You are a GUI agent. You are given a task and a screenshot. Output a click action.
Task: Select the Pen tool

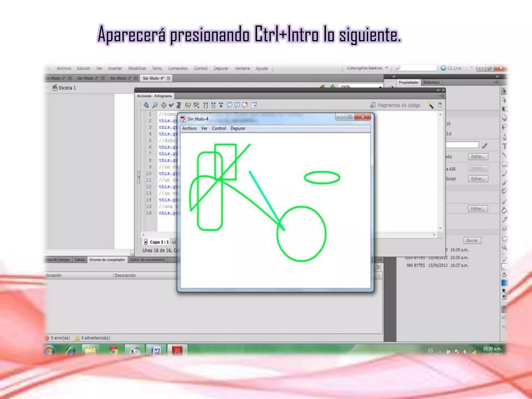tap(504, 137)
